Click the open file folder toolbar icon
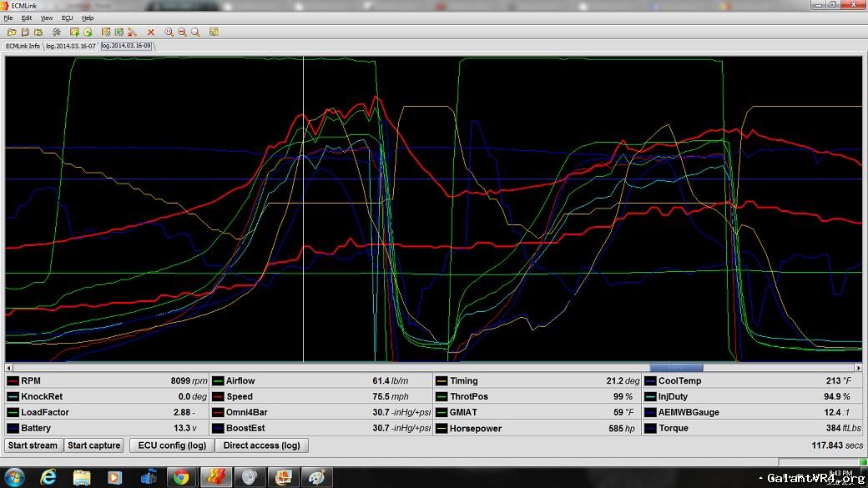Image resolution: width=868 pixels, height=488 pixels. (x=12, y=32)
